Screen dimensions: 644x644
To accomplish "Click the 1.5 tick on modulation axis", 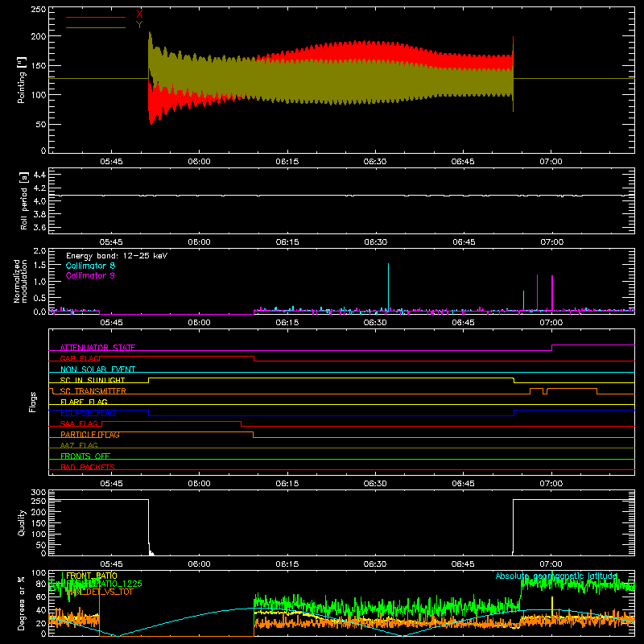I will click(39, 266).
